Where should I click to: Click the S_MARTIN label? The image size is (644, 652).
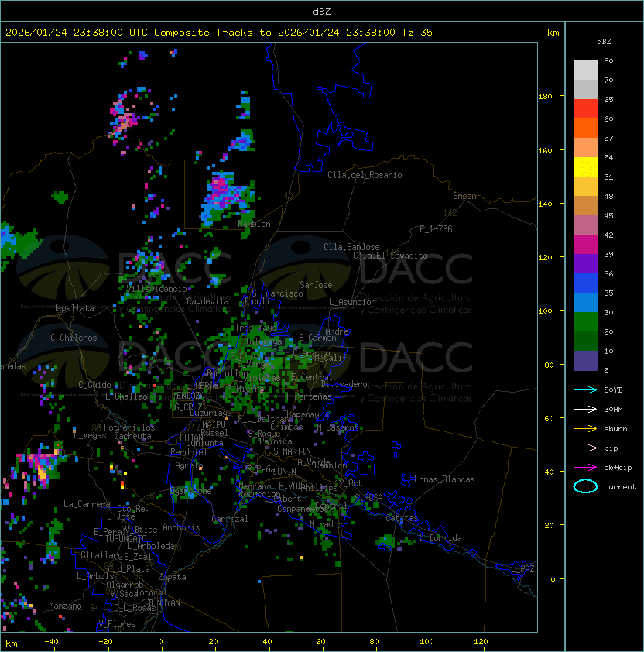point(292,451)
